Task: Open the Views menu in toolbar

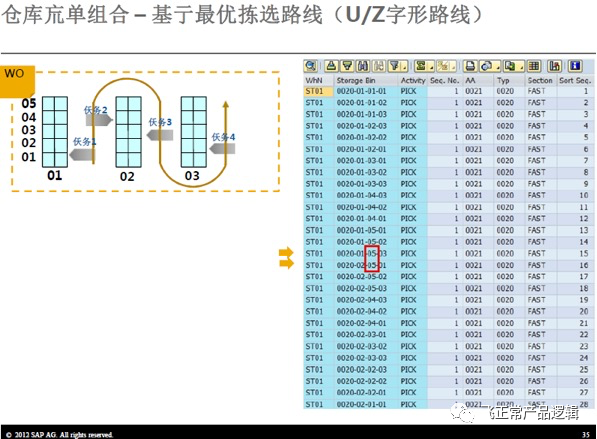Action: pyautogui.click(x=489, y=66)
